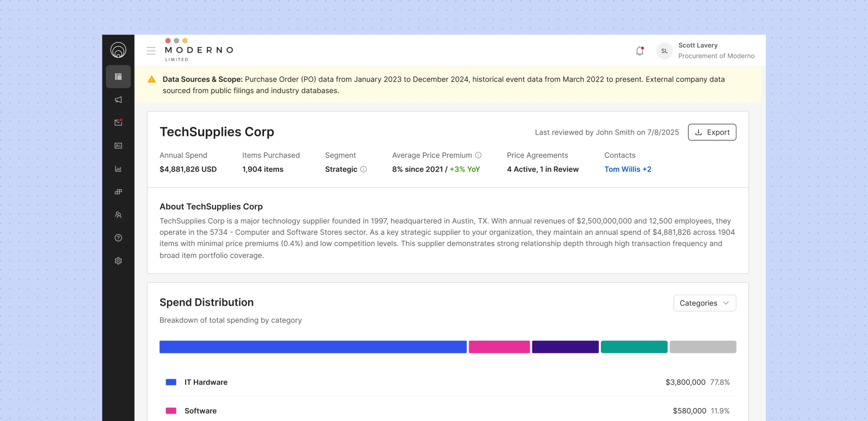This screenshot has height=421, width=868.
Task: Click the SL user avatar
Action: [664, 51]
